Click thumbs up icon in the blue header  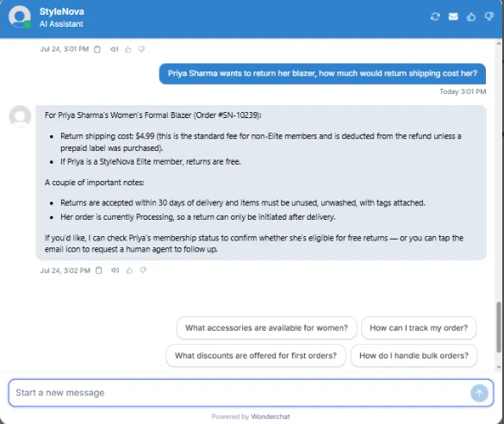tap(471, 16)
